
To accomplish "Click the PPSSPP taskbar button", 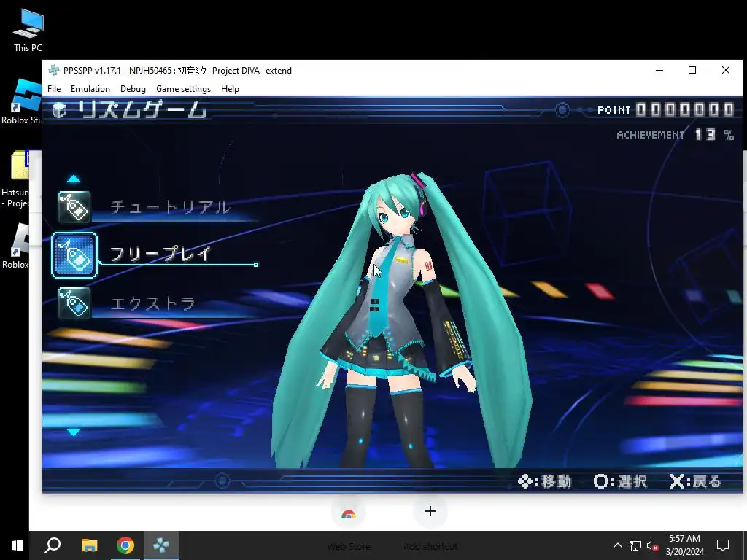I will click(161, 545).
